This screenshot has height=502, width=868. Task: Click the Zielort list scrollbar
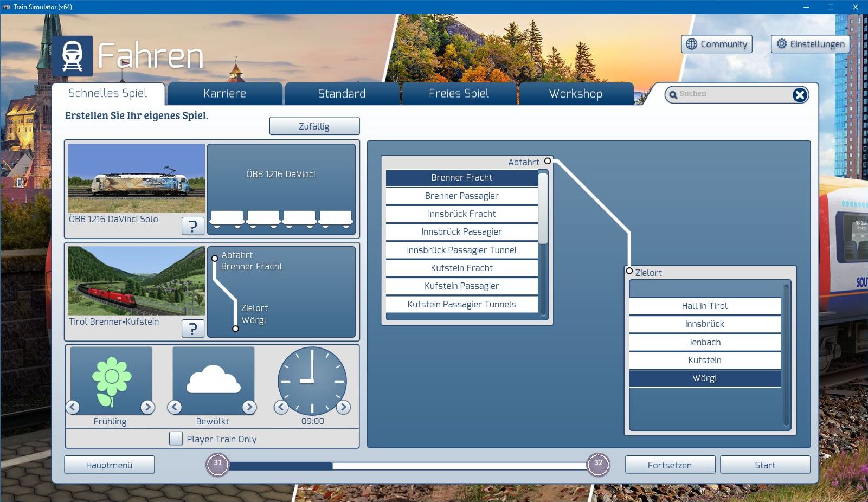pos(786,355)
